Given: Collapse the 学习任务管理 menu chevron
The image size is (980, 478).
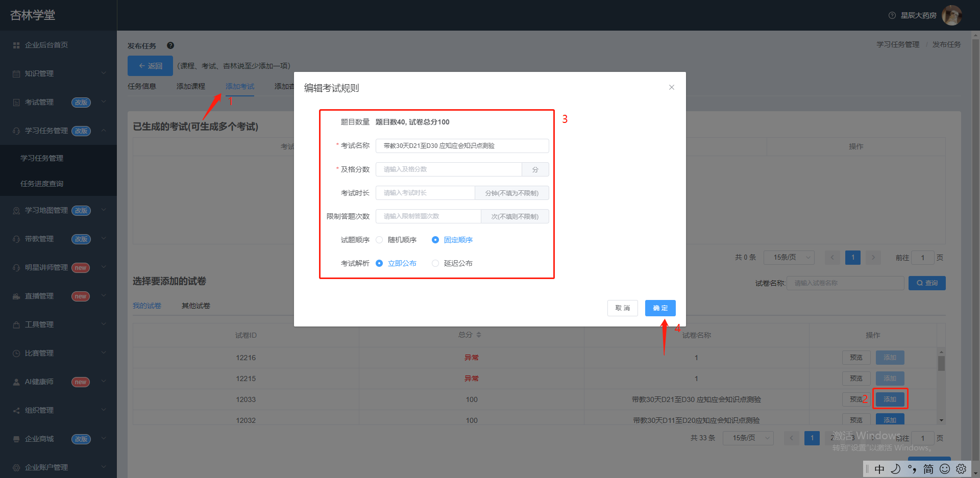Looking at the screenshot, I should pos(104,131).
